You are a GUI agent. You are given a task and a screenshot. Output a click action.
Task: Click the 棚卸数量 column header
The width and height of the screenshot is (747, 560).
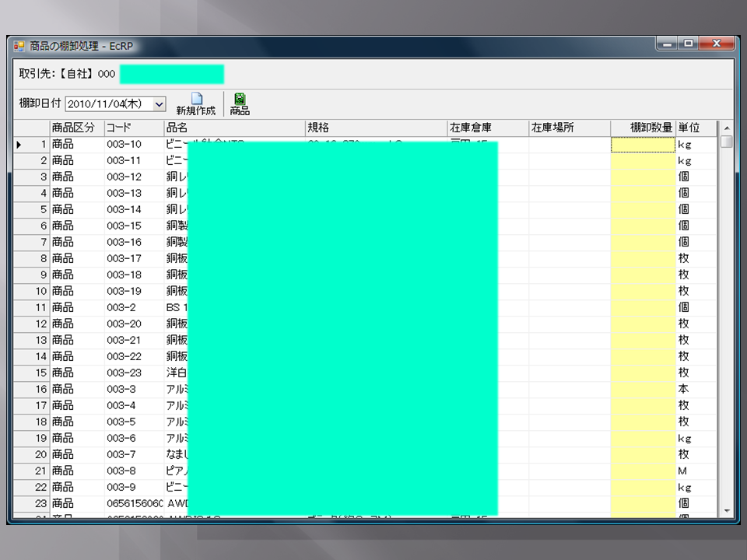(x=642, y=128)
